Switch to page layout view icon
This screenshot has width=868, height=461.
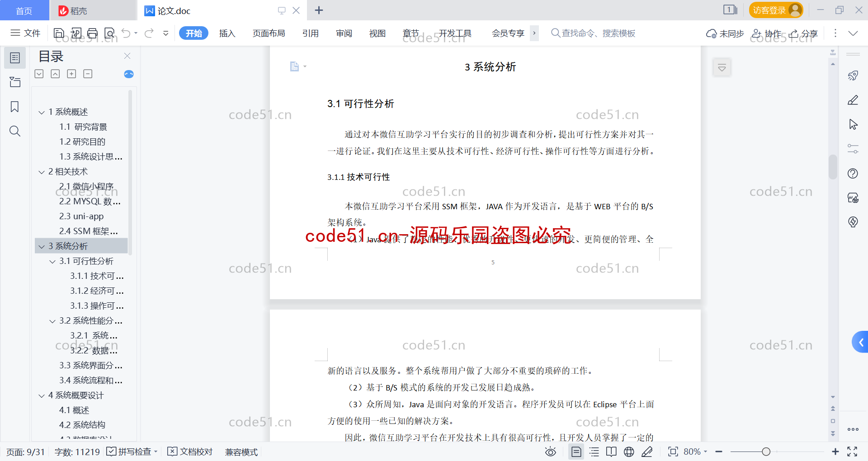(576, 452)
